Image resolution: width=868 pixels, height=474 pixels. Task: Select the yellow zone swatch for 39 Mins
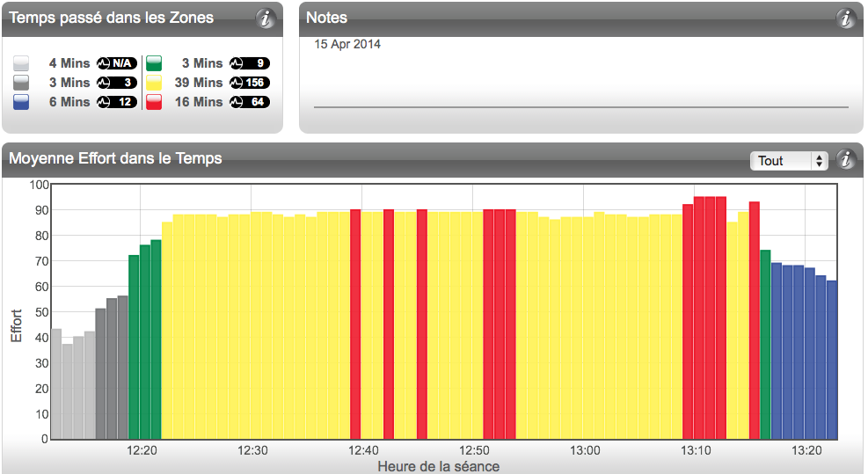(154, 83)
